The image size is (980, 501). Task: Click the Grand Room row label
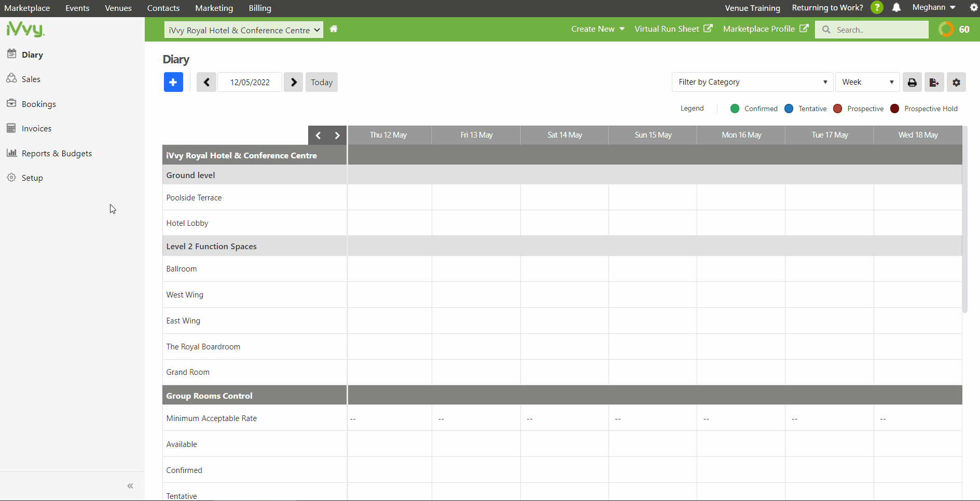[188, 372]
